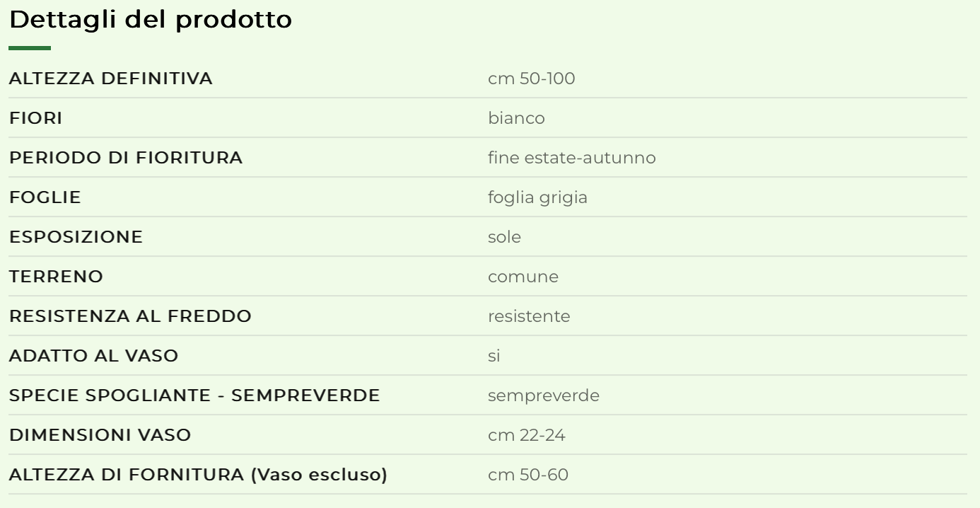Click the TERRENO row label

[56, 277]
